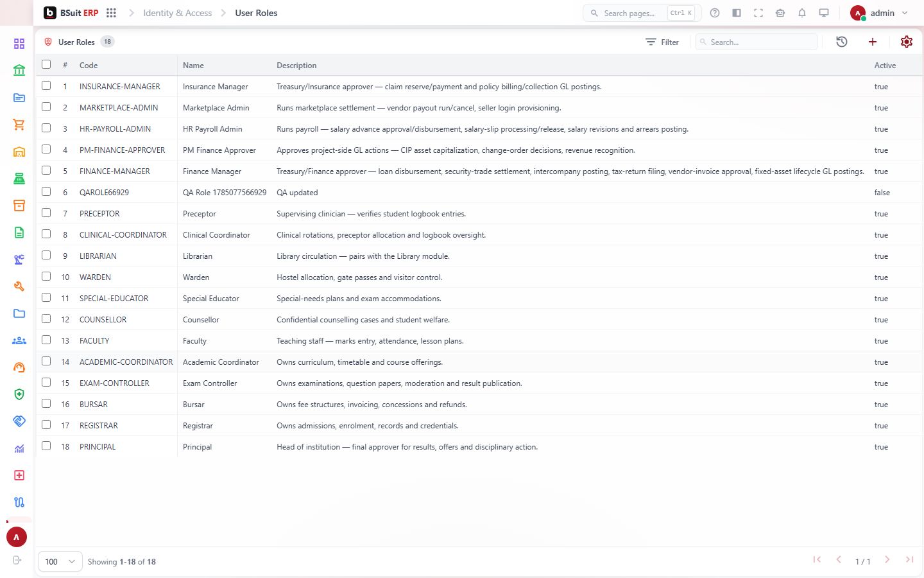Tick the FACULTY row checkbox

tap(46, 340)
